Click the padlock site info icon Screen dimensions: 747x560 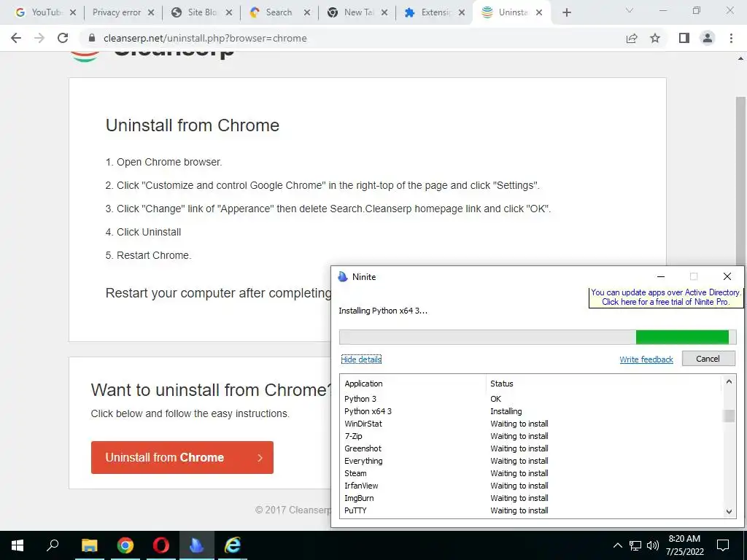(92, 38)
